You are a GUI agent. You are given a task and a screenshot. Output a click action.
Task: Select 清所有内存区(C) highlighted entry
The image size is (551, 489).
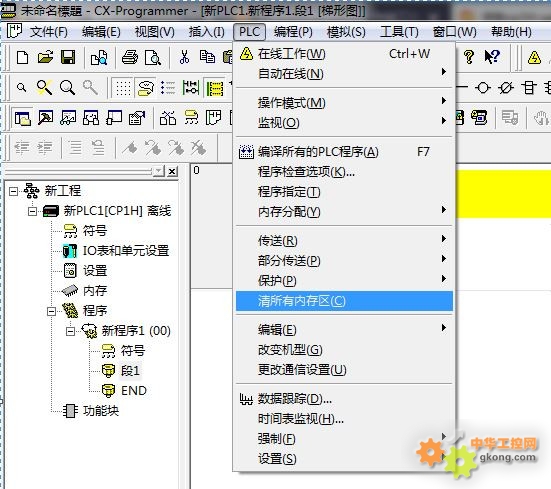pos(344,301)
